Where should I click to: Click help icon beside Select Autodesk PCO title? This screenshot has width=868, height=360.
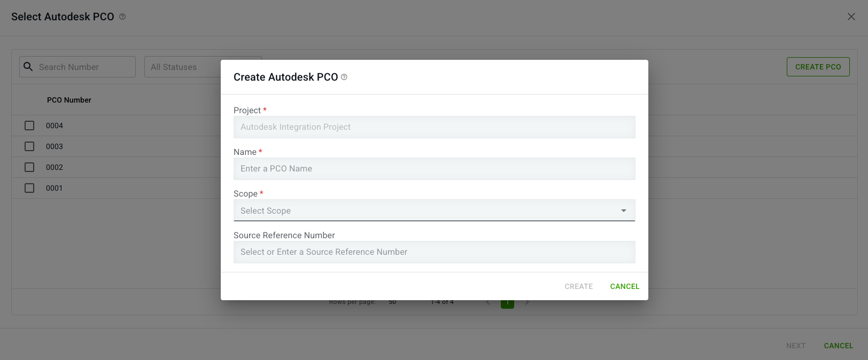122,17
